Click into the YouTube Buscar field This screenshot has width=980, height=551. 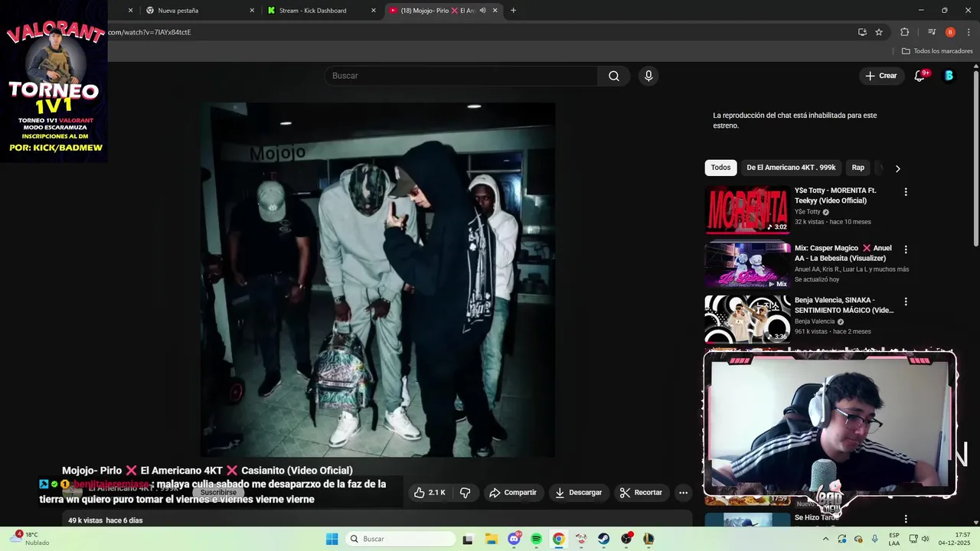pos(462,76)
